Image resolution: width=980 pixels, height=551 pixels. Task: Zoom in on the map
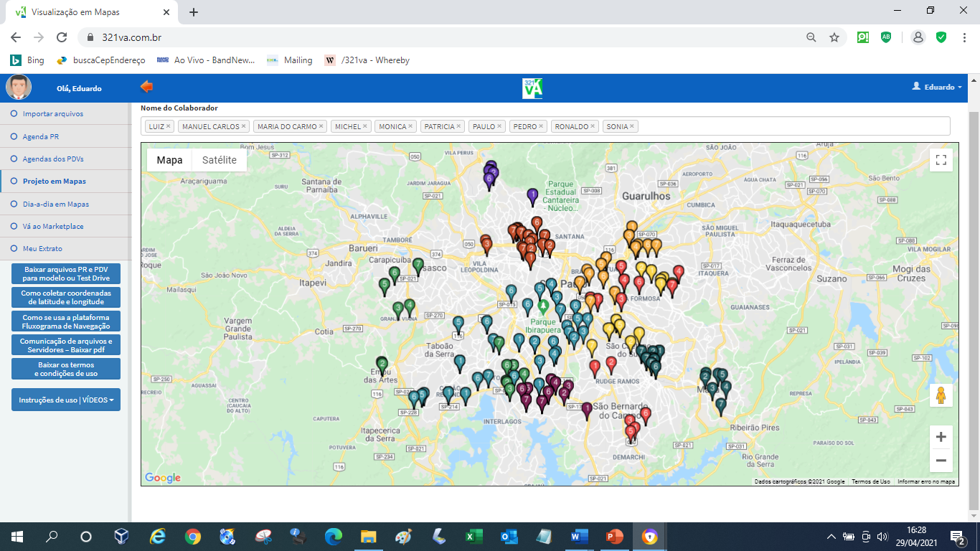click(x=941, y=437)
